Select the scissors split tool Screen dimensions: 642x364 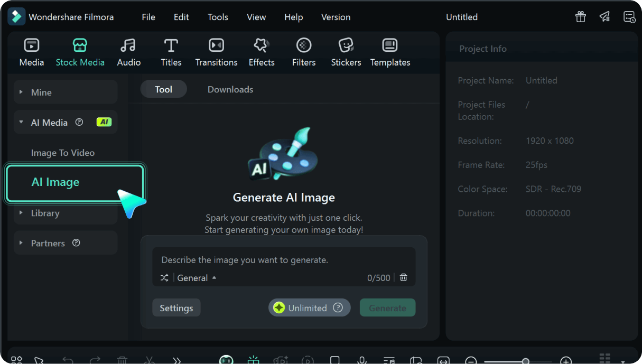[150, 360]
